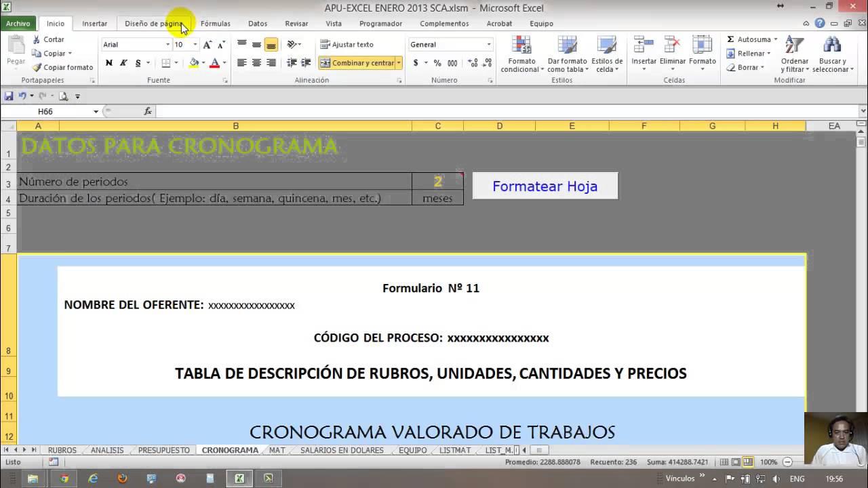Apply percent style to the cell
This screenshot has width=868, height=488.
437,63
